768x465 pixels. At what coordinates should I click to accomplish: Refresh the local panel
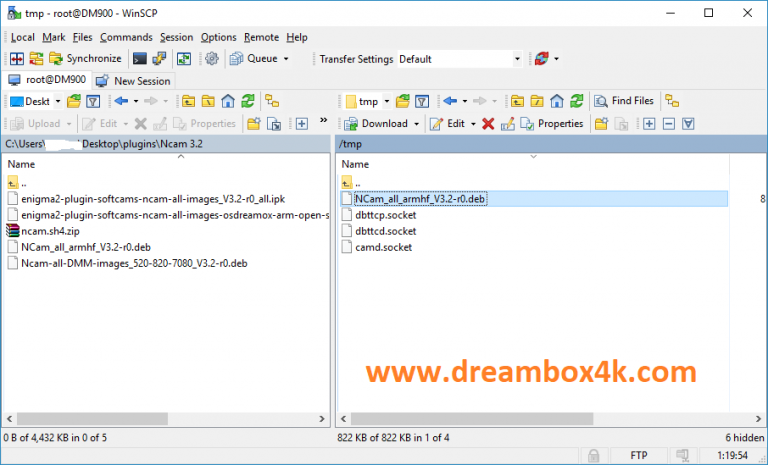point(248,101)
